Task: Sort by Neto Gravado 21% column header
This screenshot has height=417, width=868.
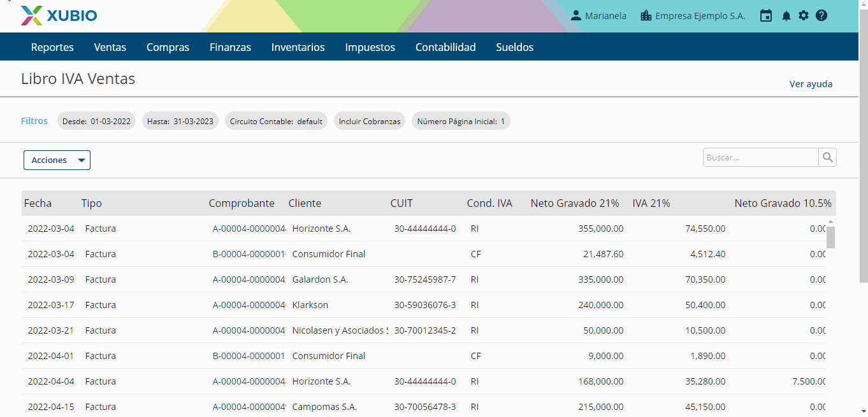Action: tap(575, 203)
